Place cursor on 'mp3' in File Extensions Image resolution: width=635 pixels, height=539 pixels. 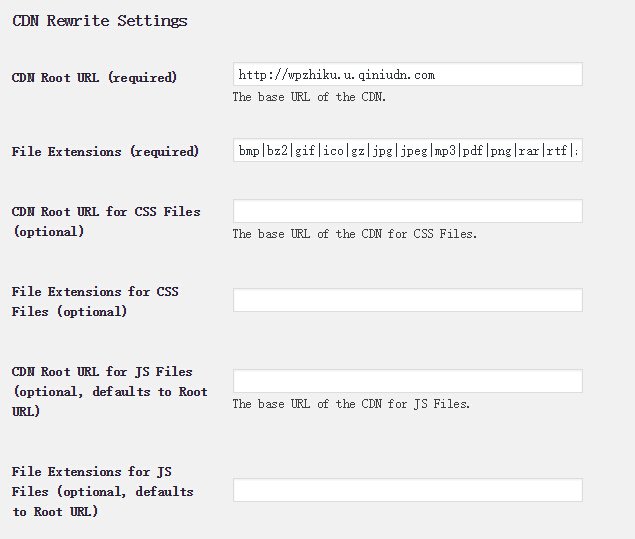(x=443, y=151)
